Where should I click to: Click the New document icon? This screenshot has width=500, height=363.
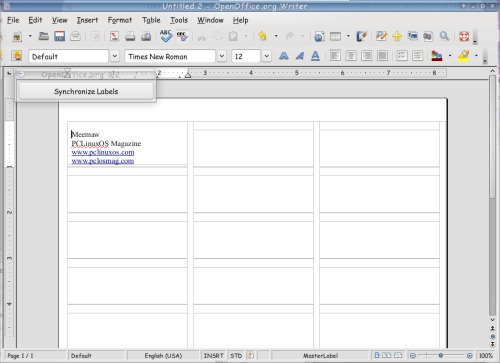[17, 36]
